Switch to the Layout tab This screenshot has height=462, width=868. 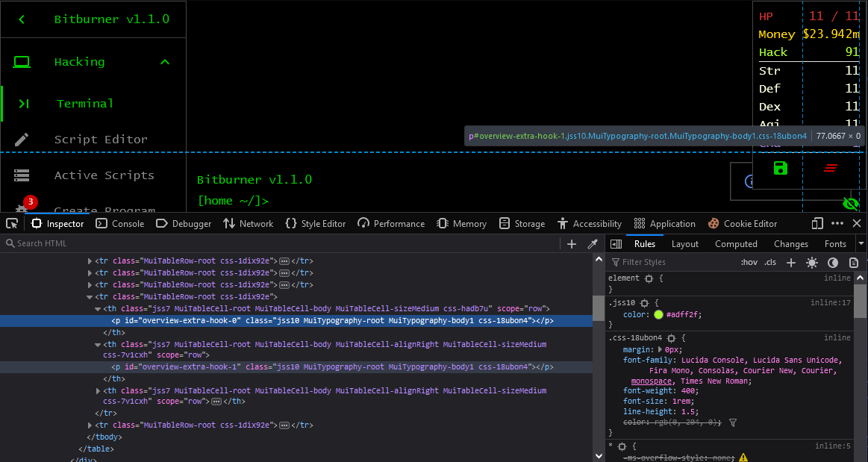[x=684, y=244]
